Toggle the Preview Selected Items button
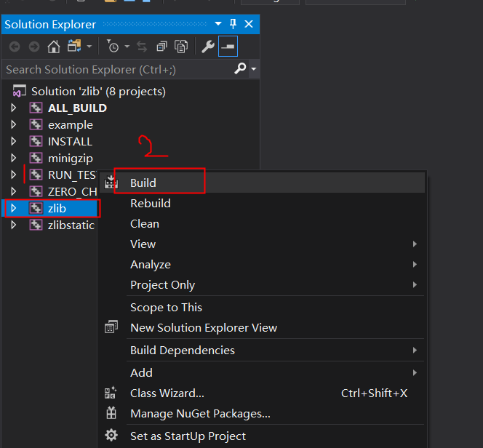The image size is (483, 448). coord(228,47)
